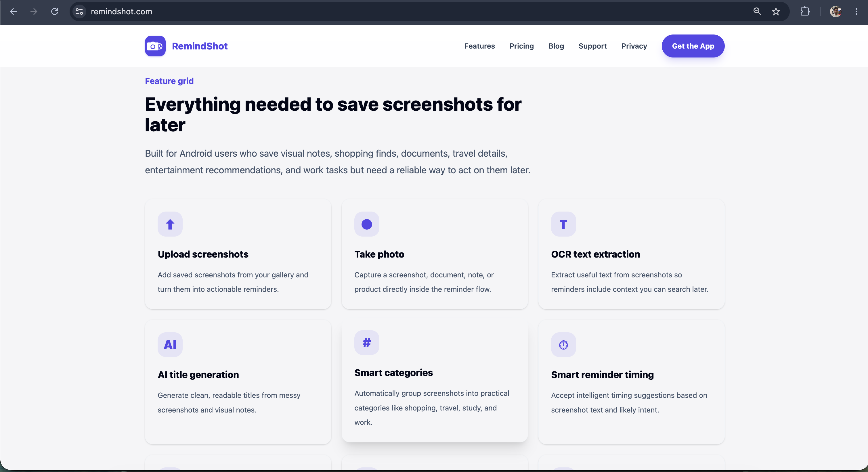Click the circle icon in Take photo card
Viewport: 868px width, 472px height.
[367, 224]
